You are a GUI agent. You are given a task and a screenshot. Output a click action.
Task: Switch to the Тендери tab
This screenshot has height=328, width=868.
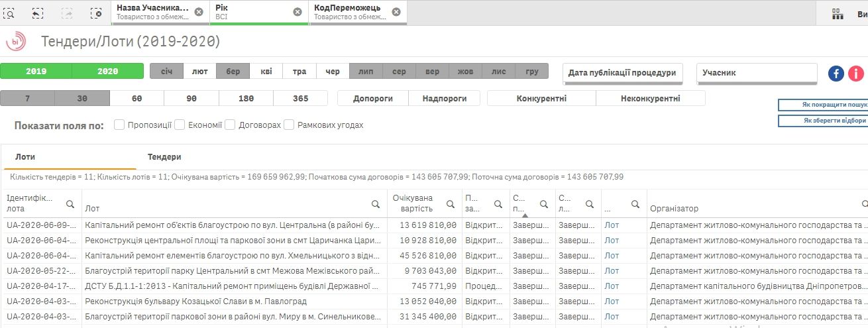pyautogui.click(x=164, y=157)
